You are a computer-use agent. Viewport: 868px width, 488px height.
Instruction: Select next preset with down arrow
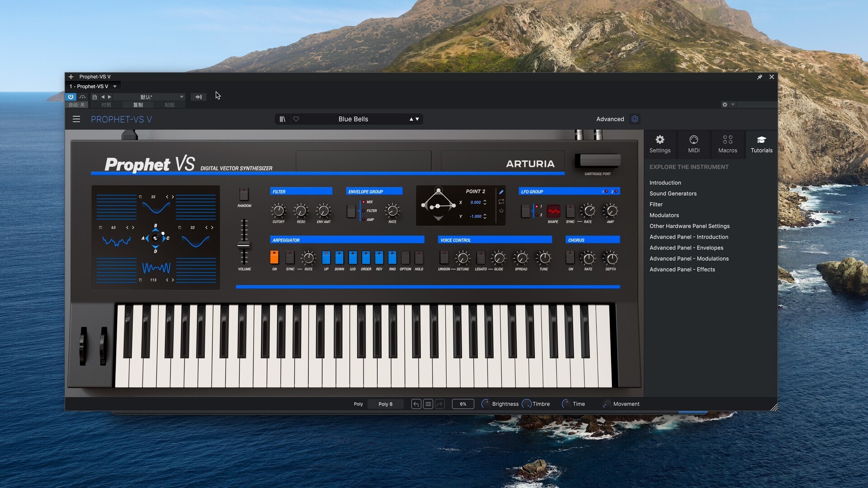point(417,119)
